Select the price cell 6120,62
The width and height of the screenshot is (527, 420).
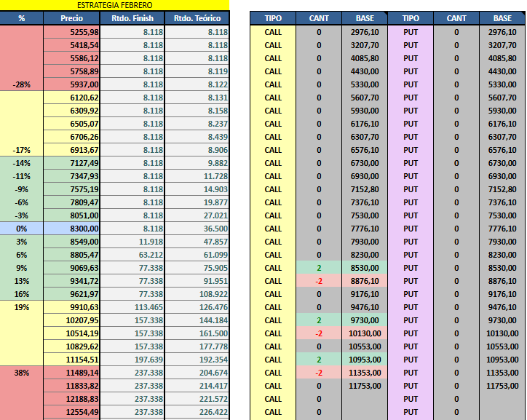click(x=71, y=98)
